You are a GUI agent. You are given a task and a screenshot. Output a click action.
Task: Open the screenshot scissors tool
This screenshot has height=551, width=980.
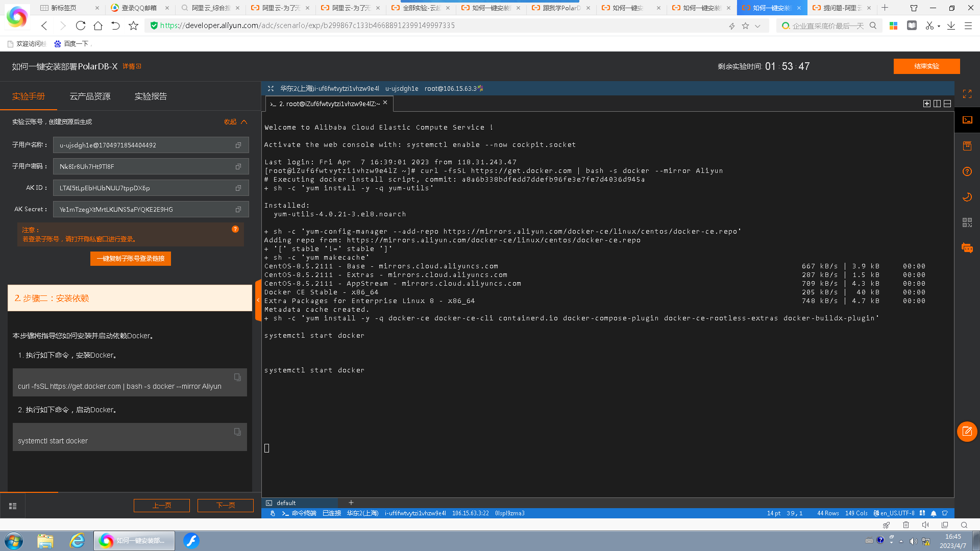pos(929,26)
